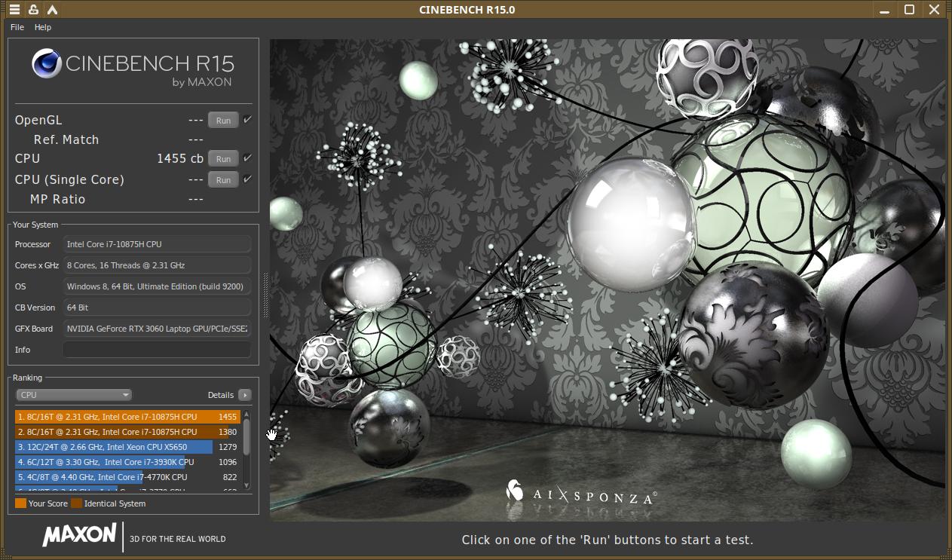This screenshot has width=952, height=560.
Task: Open the CPU ranking type dropdown
Action: pos(74,395)
